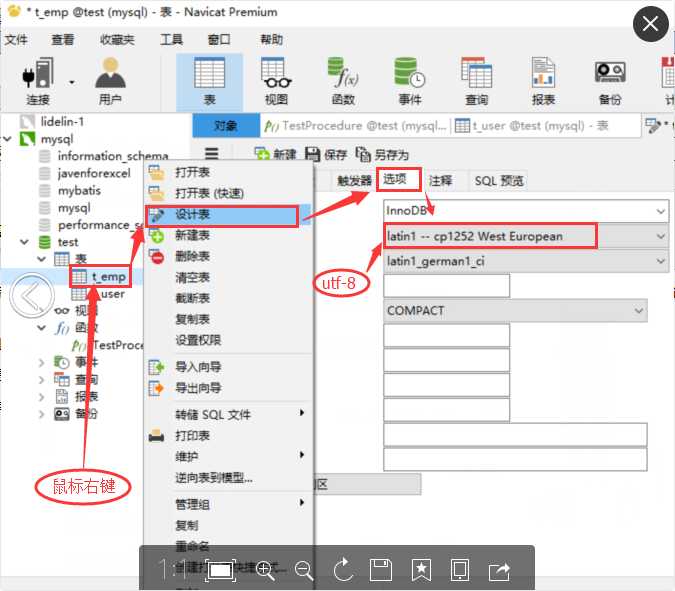Close the image viewer with the X button
The width and height of the screenshot is (675, 591).
(650, 24)
